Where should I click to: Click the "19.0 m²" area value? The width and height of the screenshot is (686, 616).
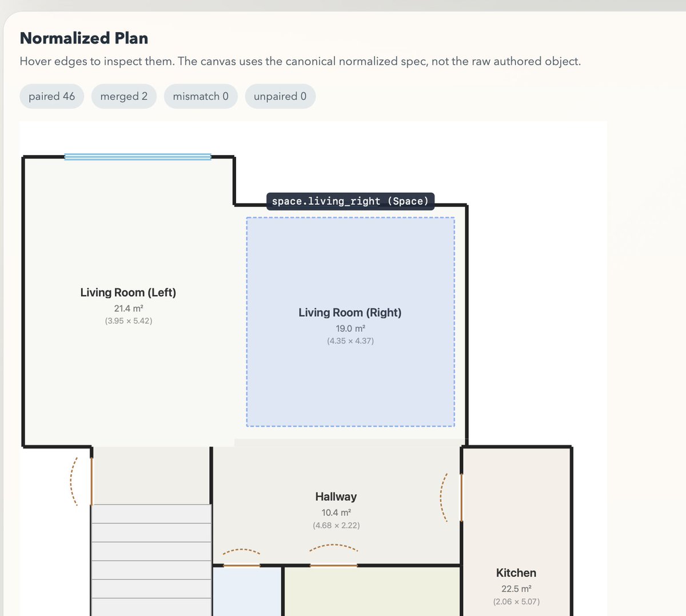(350, 328)
